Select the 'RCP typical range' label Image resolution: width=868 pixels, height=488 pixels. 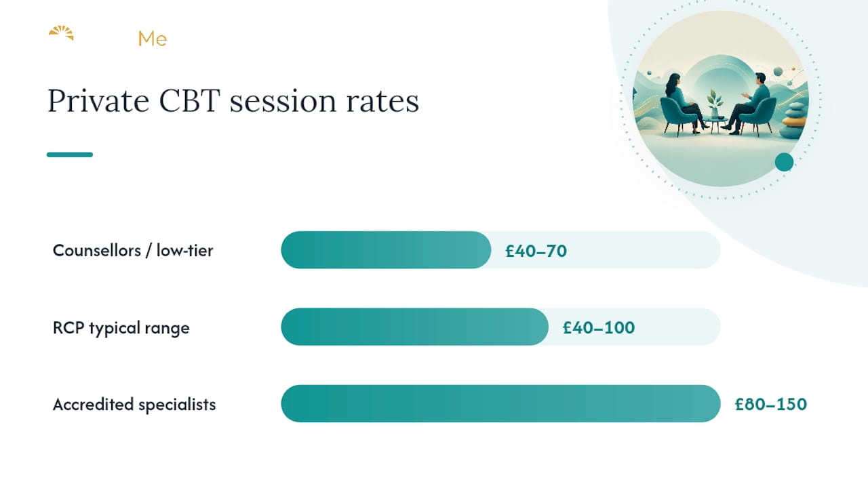121,328
